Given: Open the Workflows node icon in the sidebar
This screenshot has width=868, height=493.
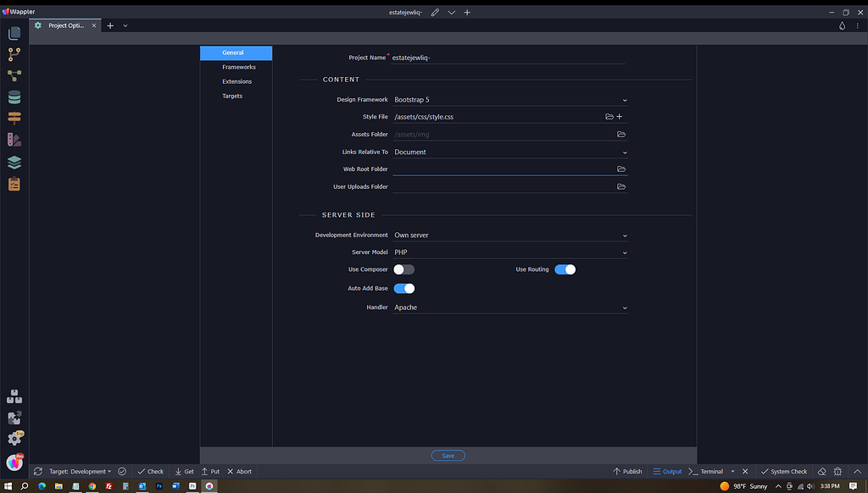Looking at the screenshot, I should pyautogui.click(x=14, y=74).
